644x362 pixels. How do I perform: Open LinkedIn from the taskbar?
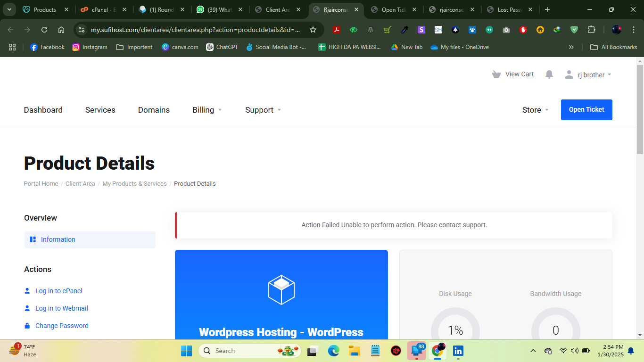point(458,351)
